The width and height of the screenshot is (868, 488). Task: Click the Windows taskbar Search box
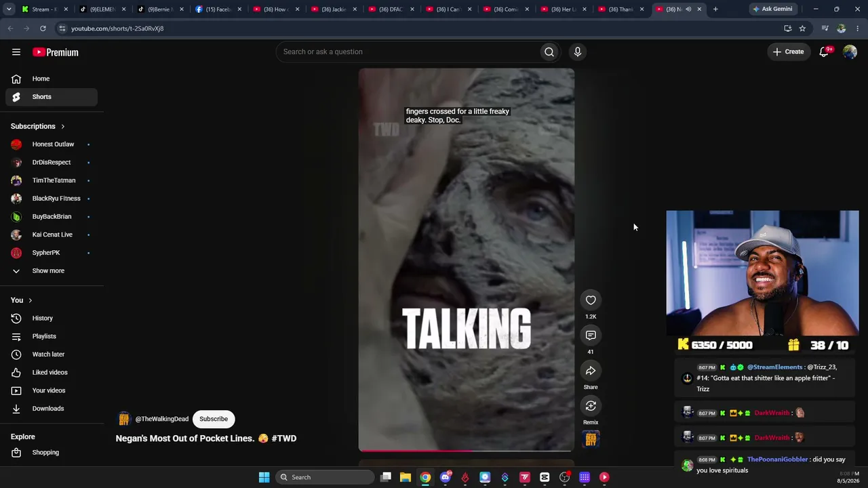pyautogui.click(x=325, y=477)
